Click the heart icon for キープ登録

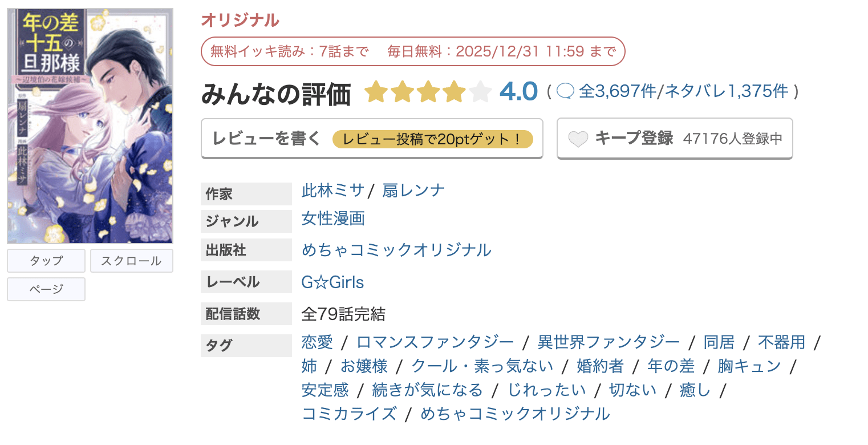click(578, 138)
